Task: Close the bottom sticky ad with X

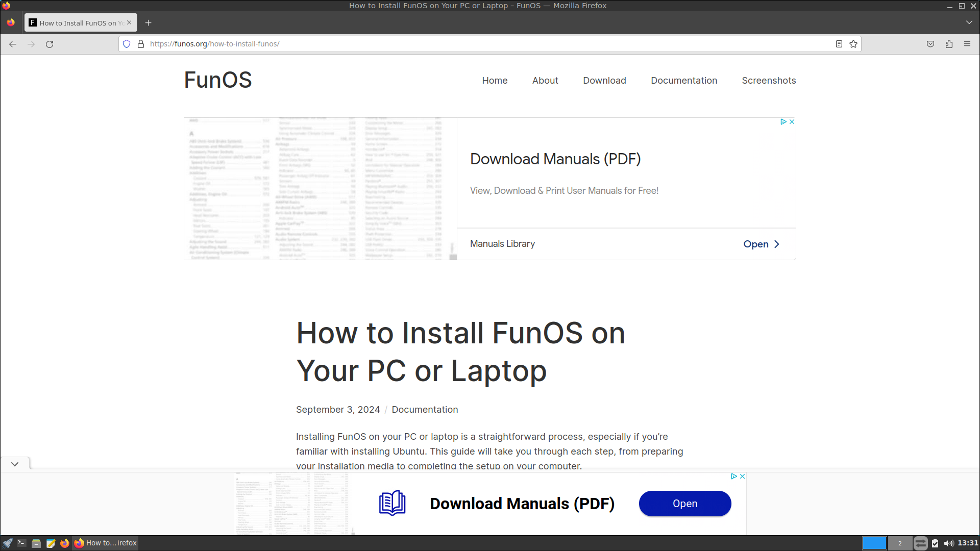Action: 742,476
